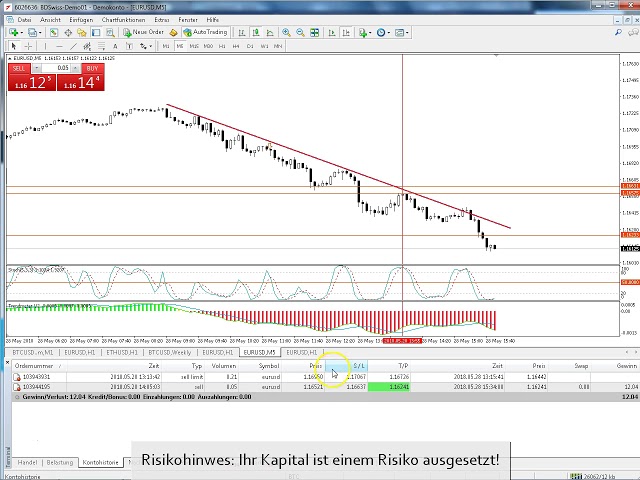This screenshot has width=640, height=480.
Task: Switch timeframe to H4
Action: point(236,46)
